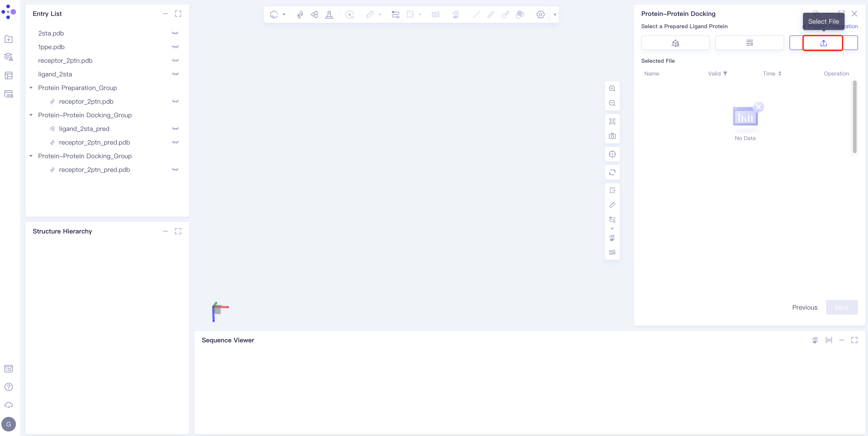Open the Valid column filter
The width and height of the screenshot is (868, 436).
(725, 74)
